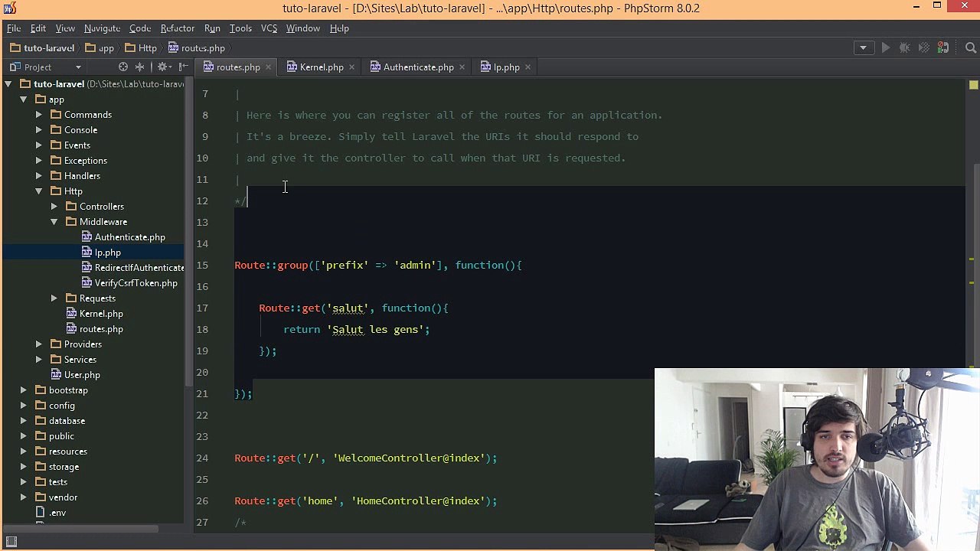The width and height of the screenshot is (980, 551).
Task: Toggle tool window bars in status bar corner
Action: point(11,542)
